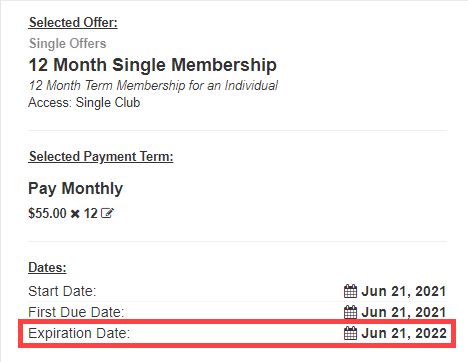Click the First Due Date label

76,312
